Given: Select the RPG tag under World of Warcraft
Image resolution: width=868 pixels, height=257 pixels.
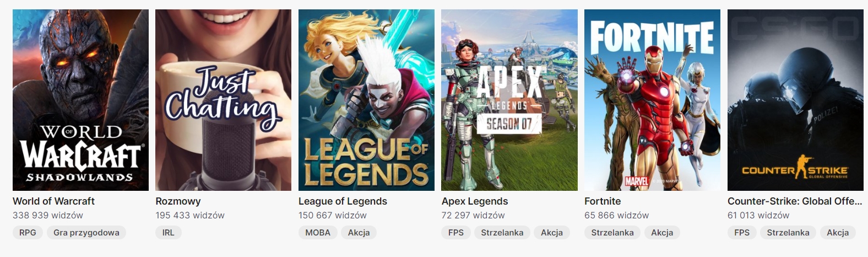Looking at the screenshot, I should [x=28, y=233].
